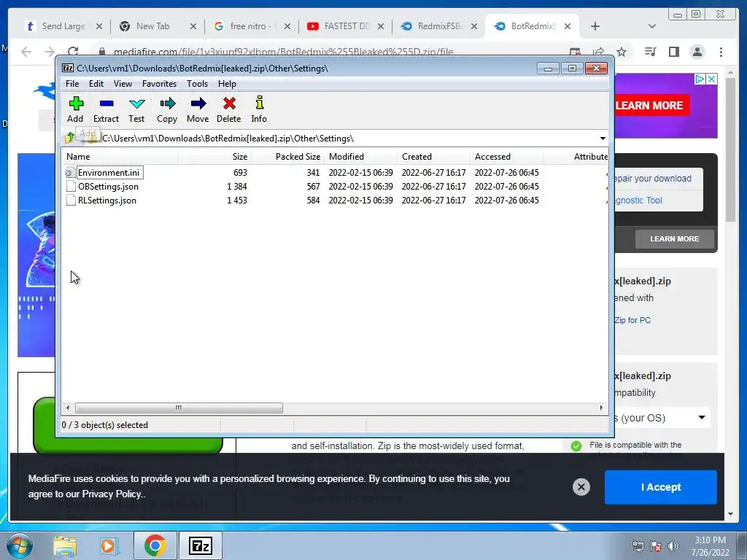Open the Info properties icon
Image resolution: width=747 pixels, height=560 pixels.
(x=259, y=109)
